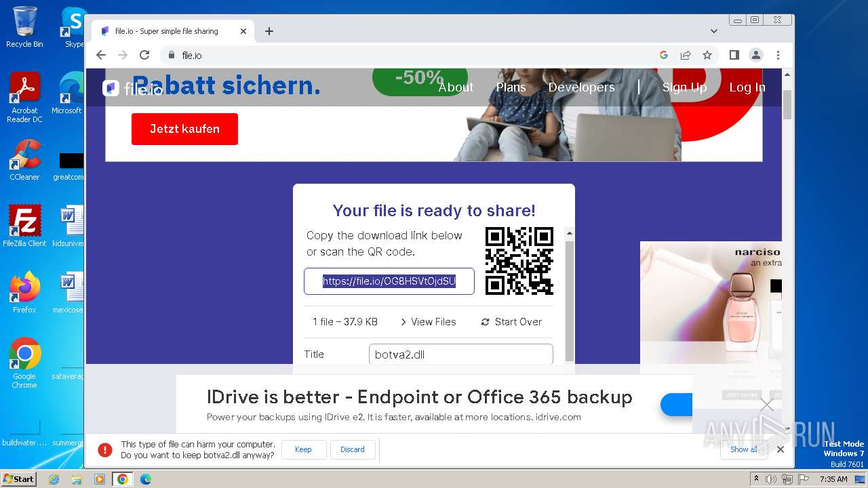Open Acrobat Reader DC desktop icon
868x488 pixels.
pos(24,98)
